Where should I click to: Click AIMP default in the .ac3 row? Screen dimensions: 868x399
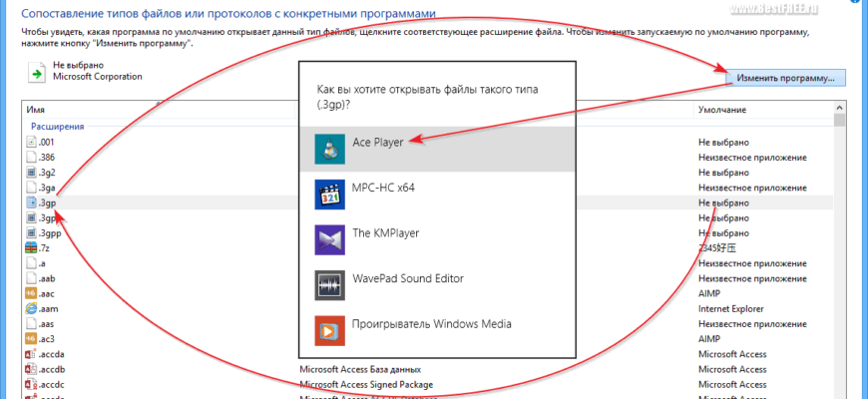[x=709, y=339]
